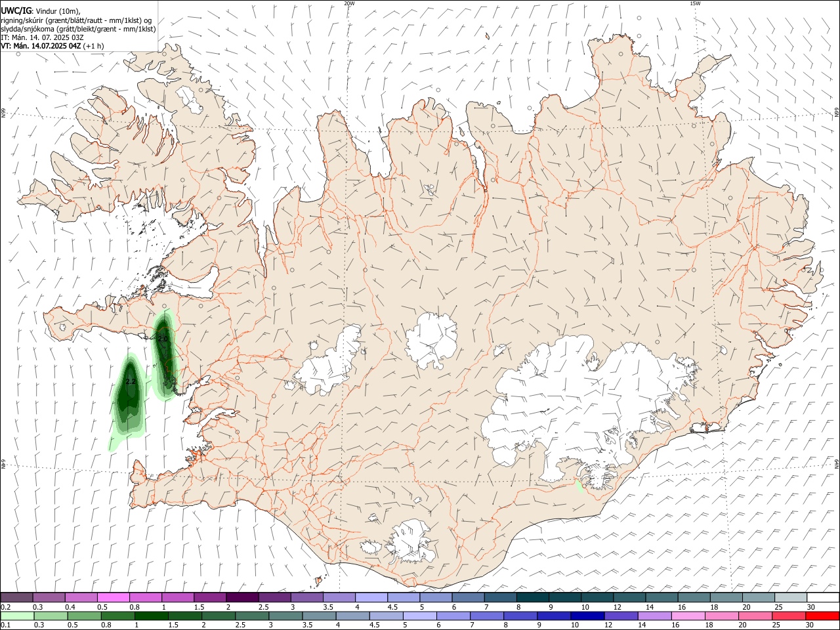Viewport: 840px width, 630px height.
Task: Click the "20W" longitude label at top
Action: [x=349, y=3]
